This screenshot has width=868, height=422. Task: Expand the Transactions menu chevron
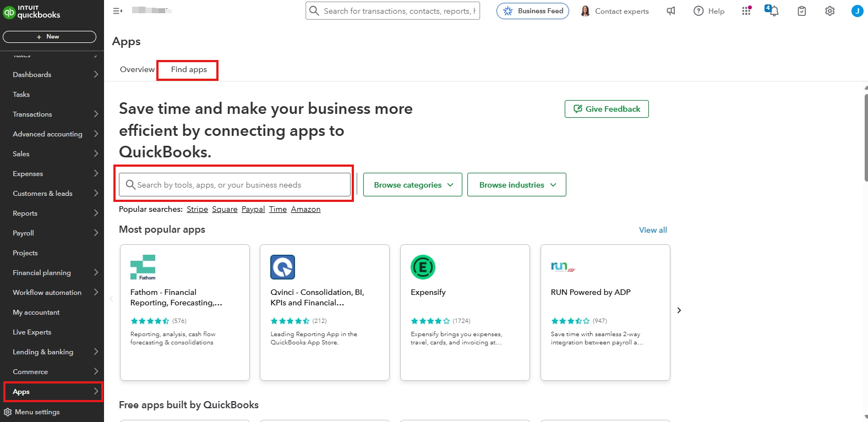96,114
